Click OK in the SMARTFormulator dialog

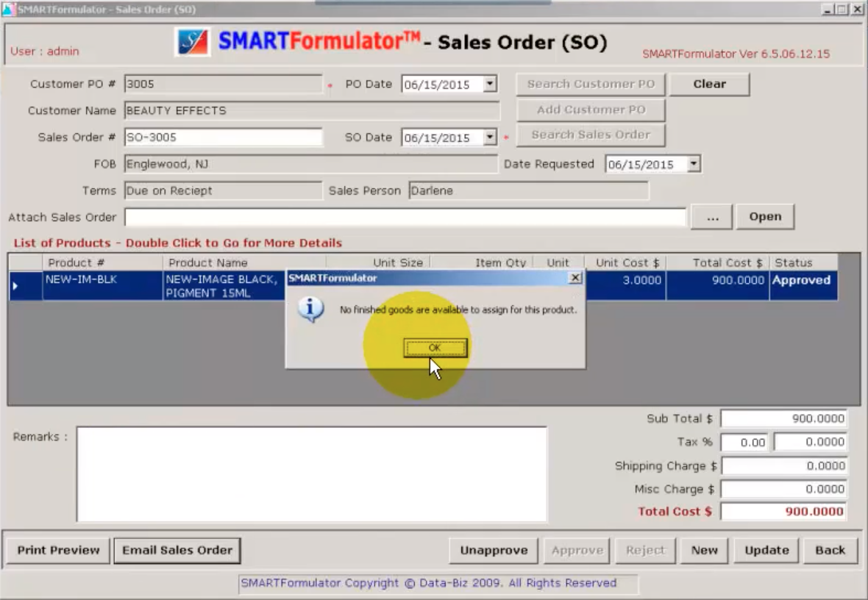coord(435,348)
